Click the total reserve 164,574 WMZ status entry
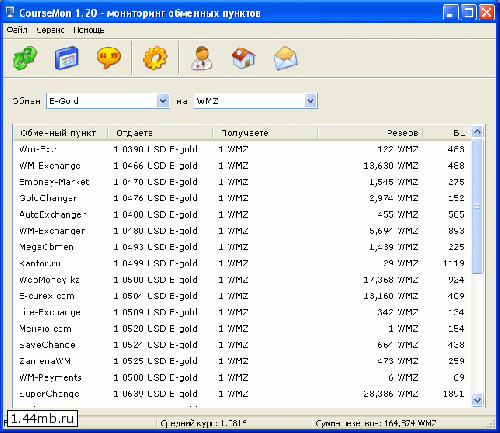The width and height of the screenshot is (500, 433). pos(375,423)
